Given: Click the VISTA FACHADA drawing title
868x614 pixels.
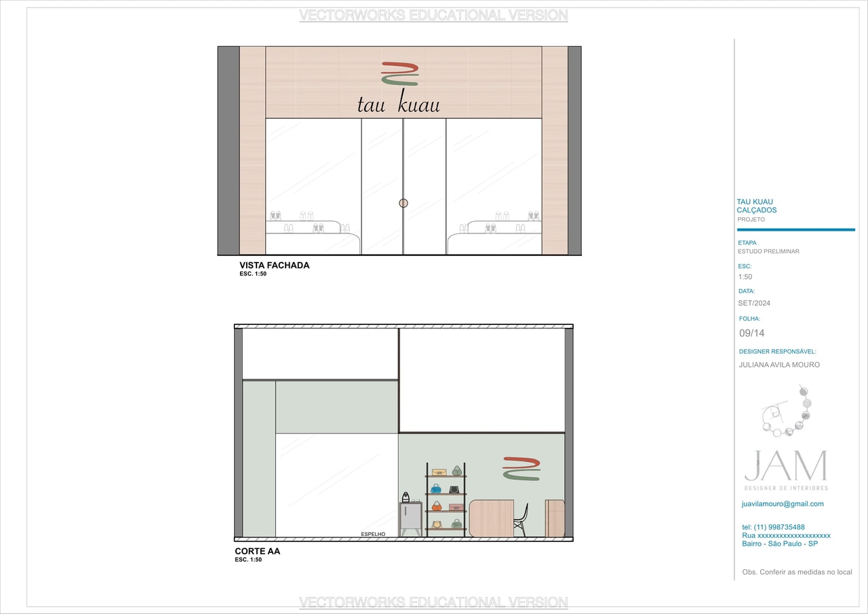Looking at the screenshot, I should pyautogui.click(x=274, y=265).
